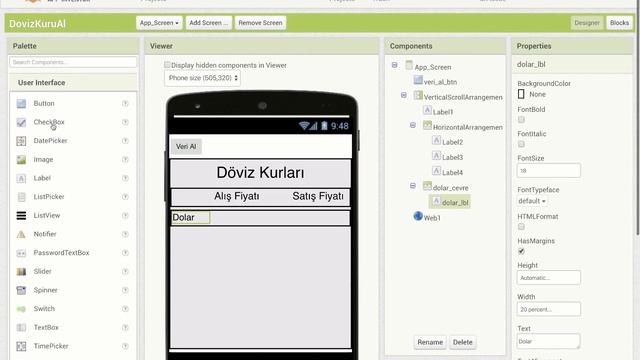Toggle Display hidden components in Viewer
Viewport: 640px width, 360px height.
tap(167, 65)
